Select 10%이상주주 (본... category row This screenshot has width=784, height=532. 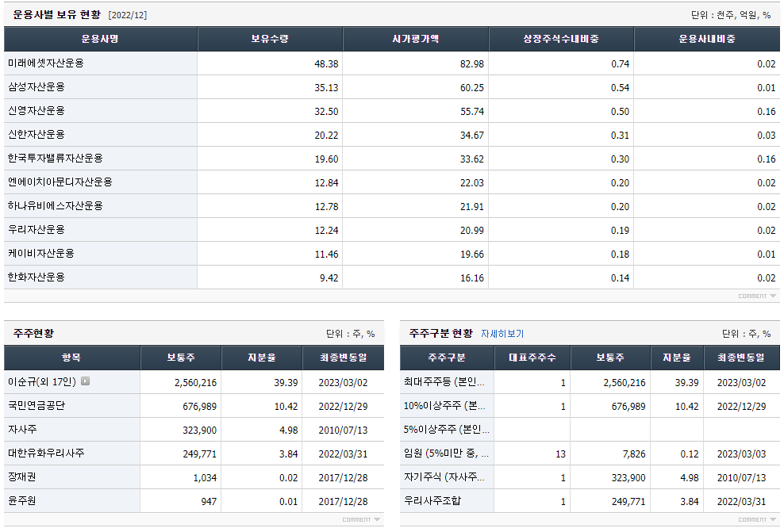[x=444, y=406]
